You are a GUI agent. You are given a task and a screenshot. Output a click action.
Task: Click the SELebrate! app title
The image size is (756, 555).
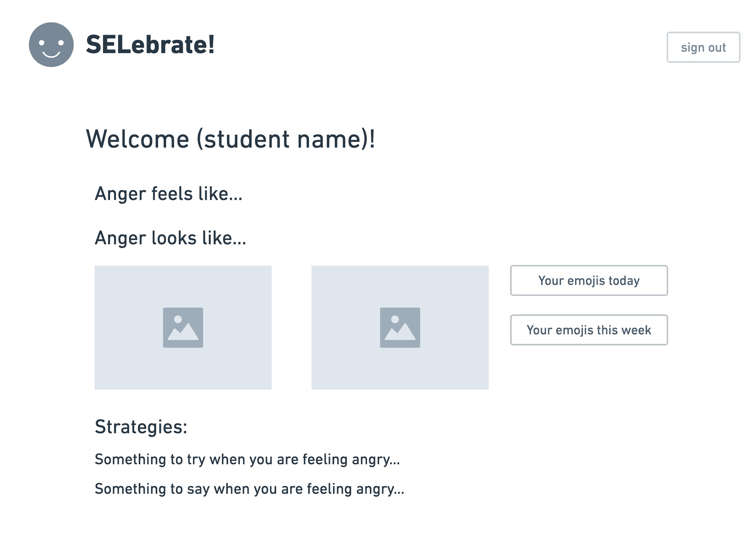[150, 44]
